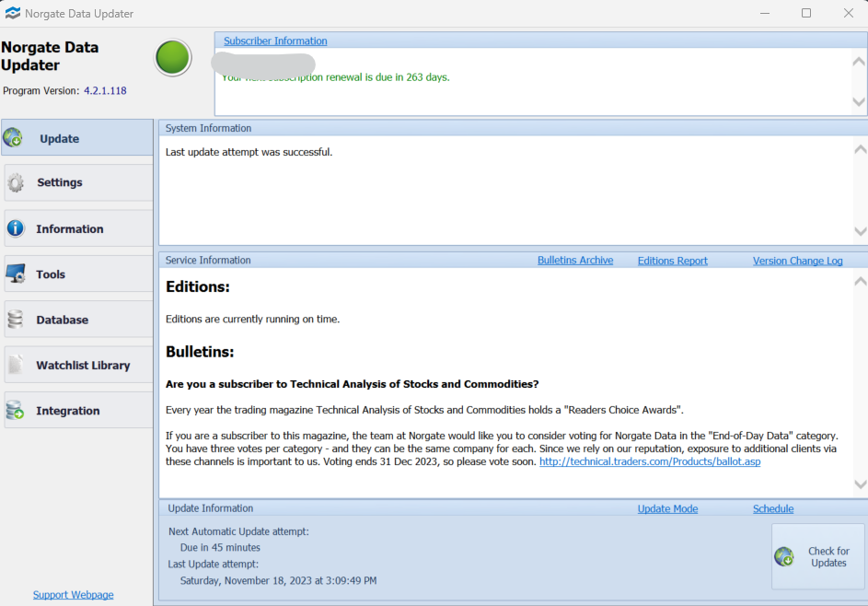The image size is (868, 606).
Task: Click the Tools monitor icon
Action: [x=16, y=274]
